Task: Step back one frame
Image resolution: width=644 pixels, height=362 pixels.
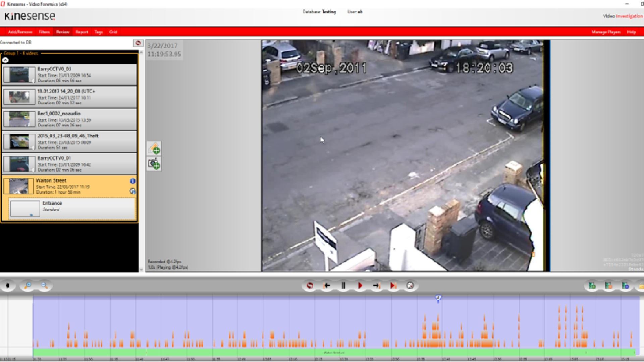Action: point(327,286)
